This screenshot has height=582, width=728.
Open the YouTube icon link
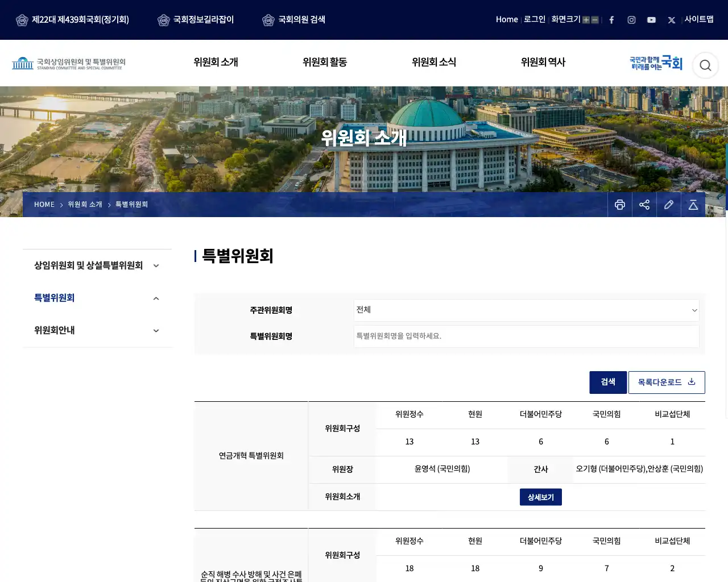[651, 20]
